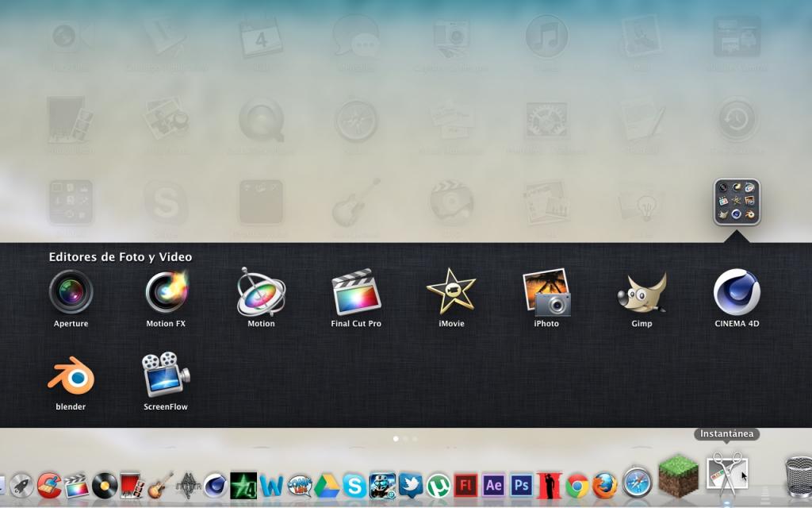
Task: Click folder title Editores de Foto y Video
Action: pos(121,257)
